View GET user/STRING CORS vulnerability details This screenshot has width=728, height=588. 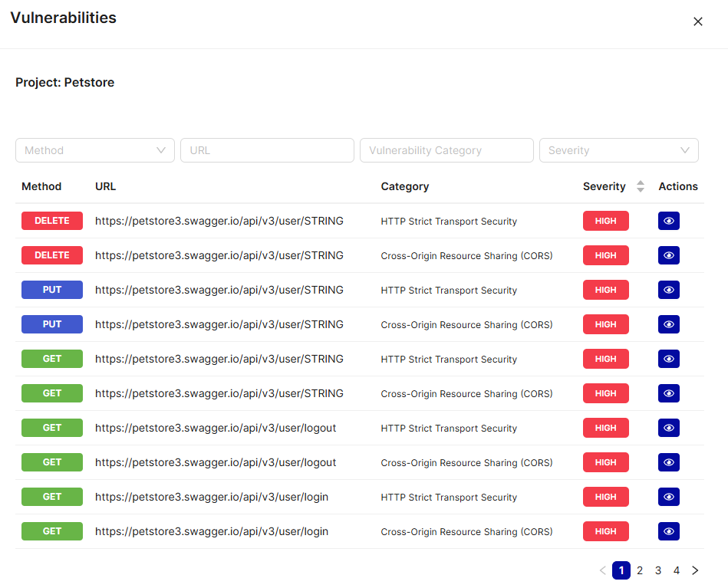(x=668, y=393)
